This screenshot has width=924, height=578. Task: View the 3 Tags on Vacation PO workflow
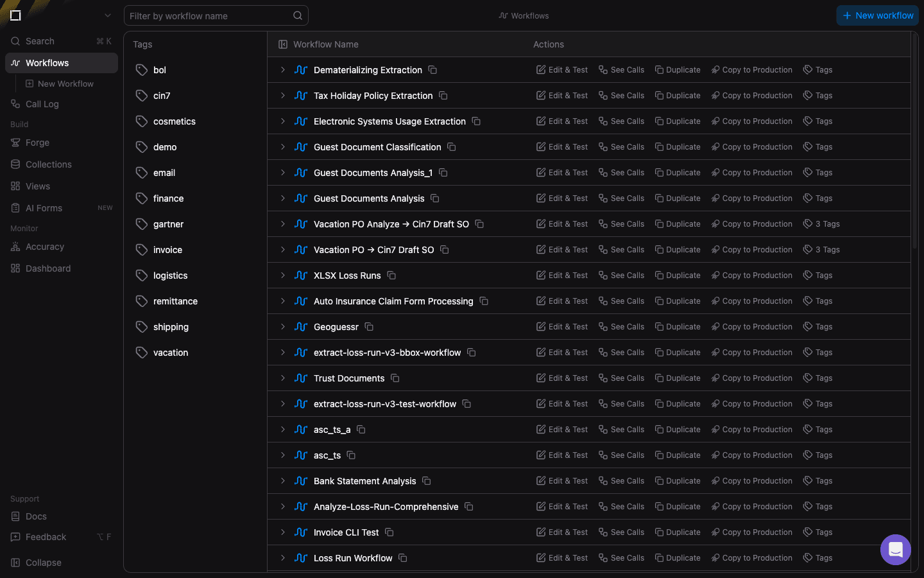pyautogui.click(x=822, y=249)
